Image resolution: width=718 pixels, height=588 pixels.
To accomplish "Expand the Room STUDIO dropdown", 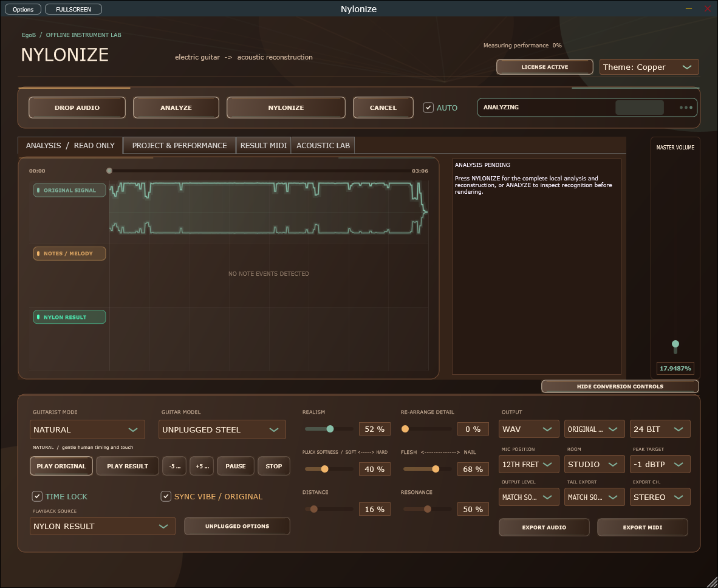I will coord(594,464).
